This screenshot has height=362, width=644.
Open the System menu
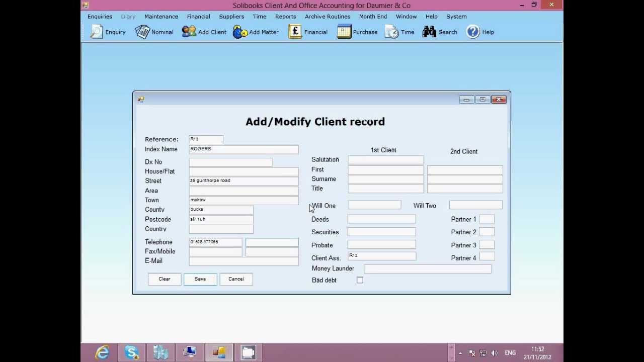(456, 17)
